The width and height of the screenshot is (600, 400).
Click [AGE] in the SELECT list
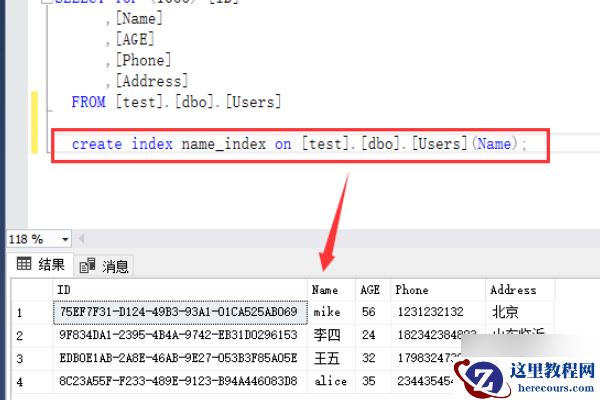pyautogui.click(x=135, y=39)
